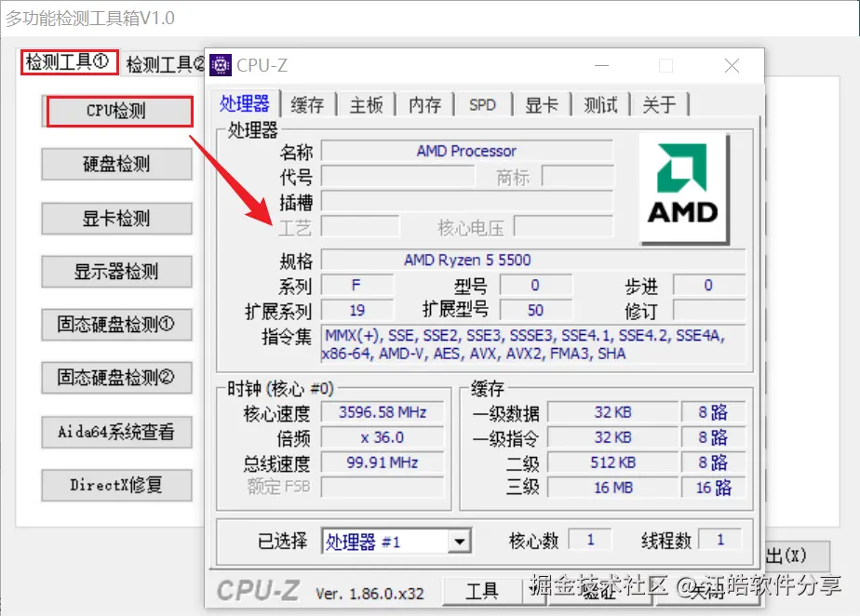Select the 检测工具① tab in toolbox window

point(69,62)
